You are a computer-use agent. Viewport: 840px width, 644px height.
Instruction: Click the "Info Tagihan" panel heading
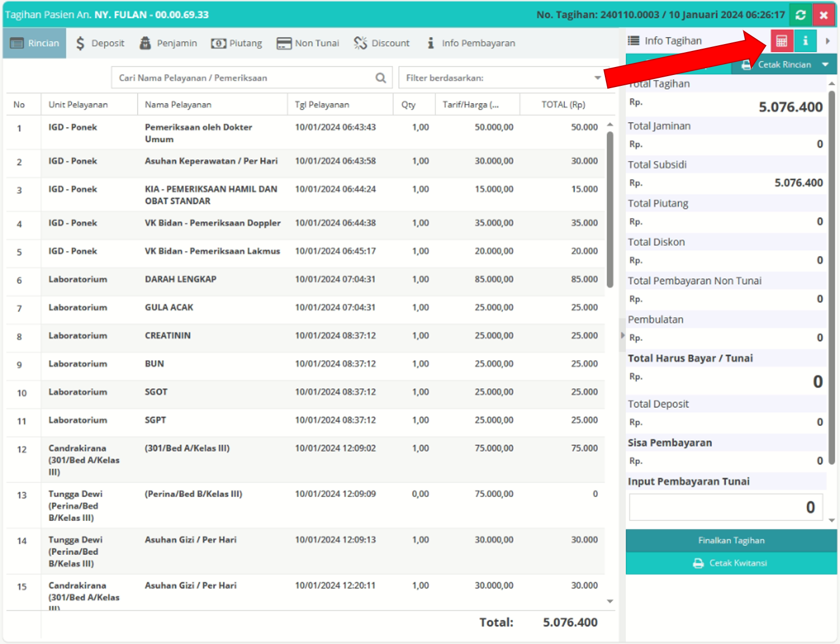point(673,41)
